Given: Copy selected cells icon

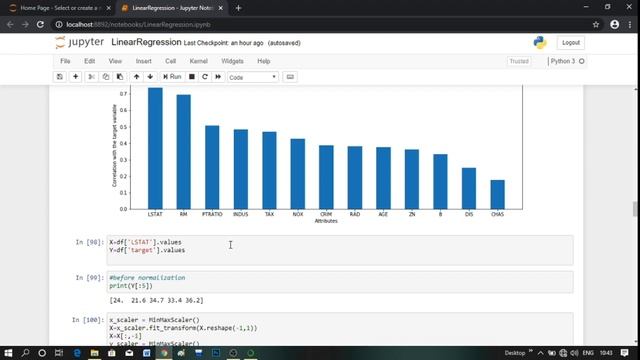Looking at the screenshot, I should [106, 77].
